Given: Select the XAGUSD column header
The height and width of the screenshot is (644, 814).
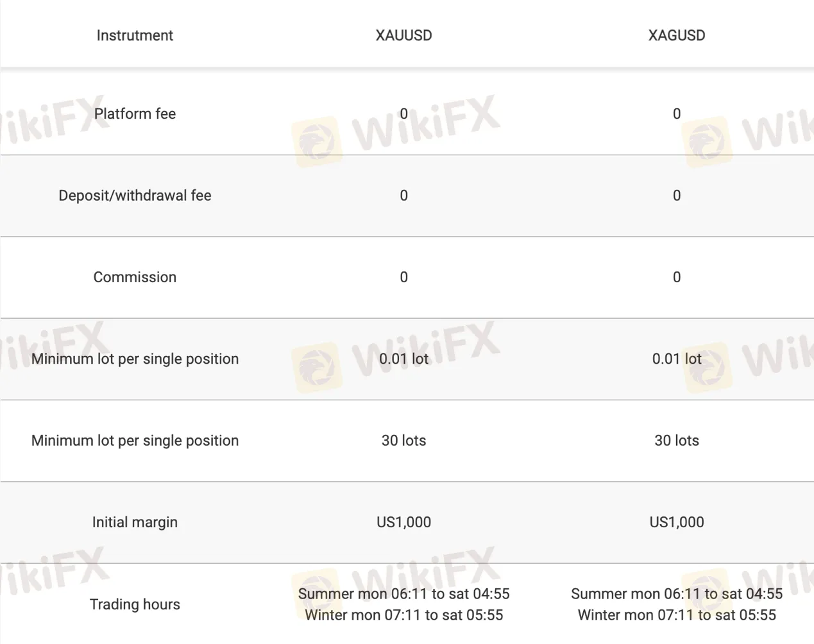Looking at the screenshot, I should click(676, 35).
